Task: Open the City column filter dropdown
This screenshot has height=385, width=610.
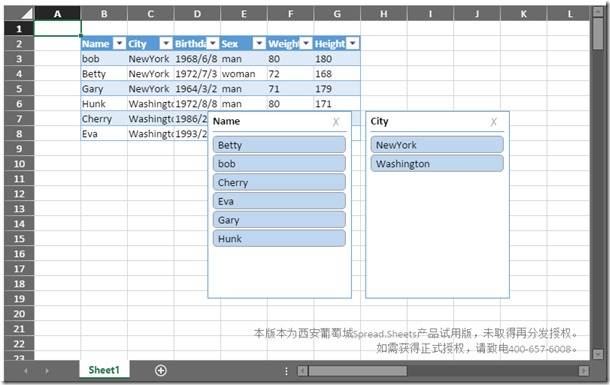Action: click(x=166, y=44)
